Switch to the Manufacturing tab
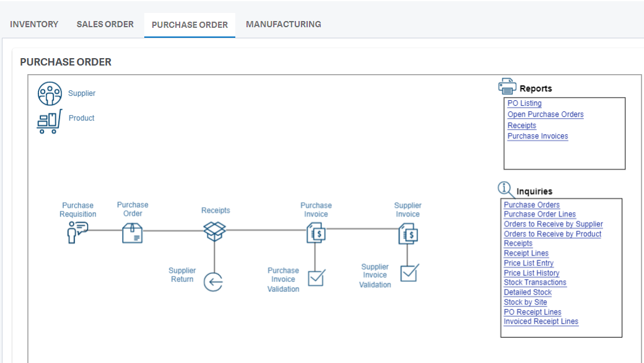This screenshot has width=644, height=363. [x=284, y=24]
